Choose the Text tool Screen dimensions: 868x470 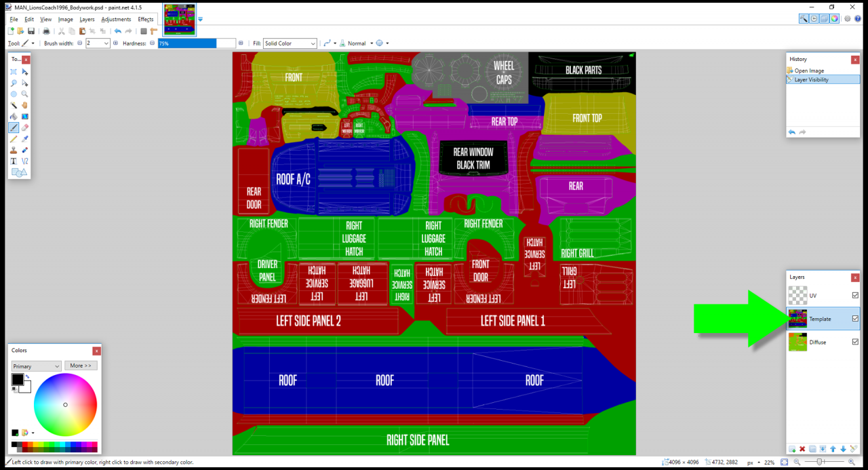point(14,161)
